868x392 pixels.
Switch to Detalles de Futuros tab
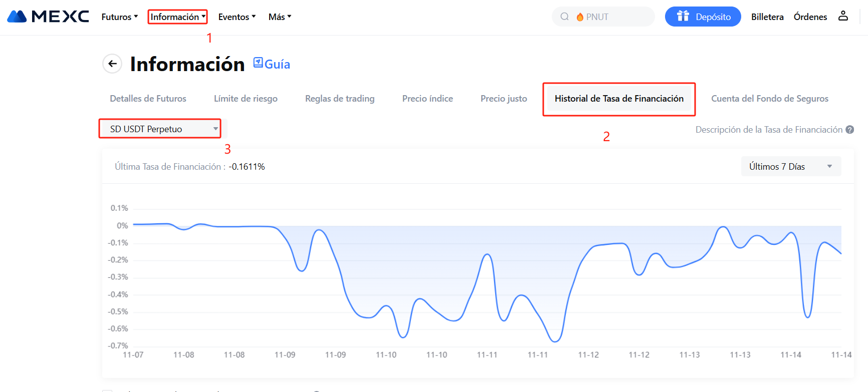(148, 99)
